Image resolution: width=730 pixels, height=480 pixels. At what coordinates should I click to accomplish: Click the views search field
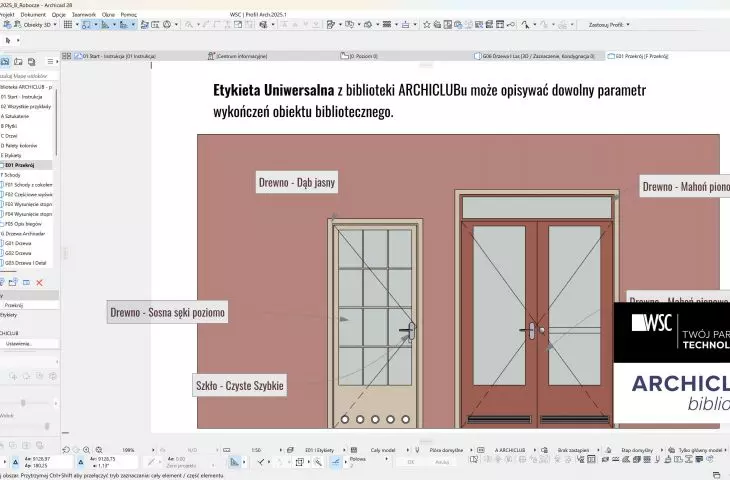pos(29,75)
